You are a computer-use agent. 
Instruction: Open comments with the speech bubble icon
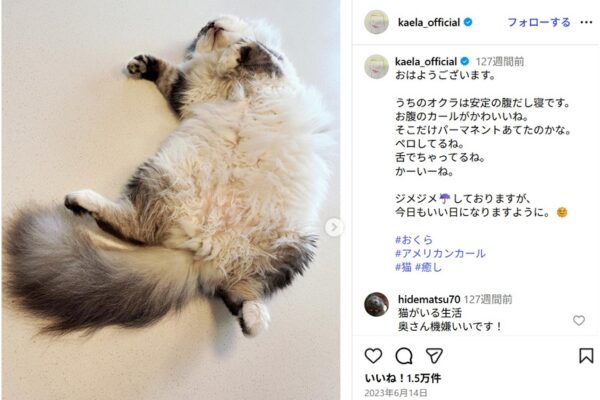[x=404, y=356]
